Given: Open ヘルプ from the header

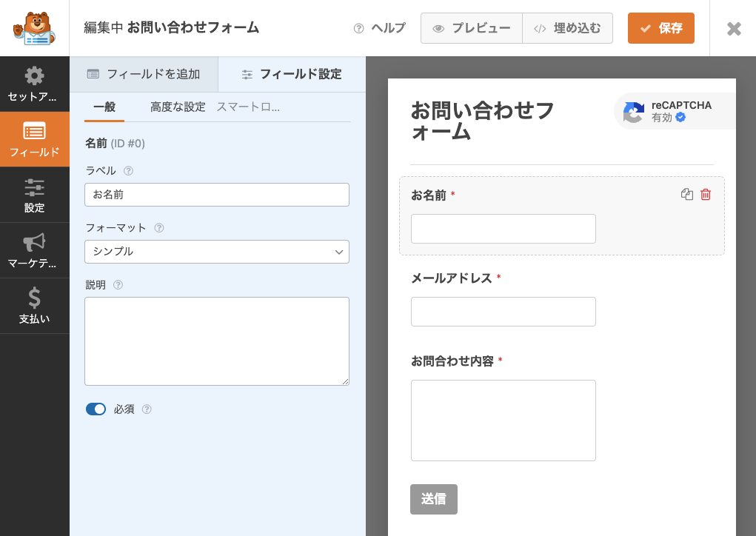Looking at the screenshot, I should tap(379, 28).
